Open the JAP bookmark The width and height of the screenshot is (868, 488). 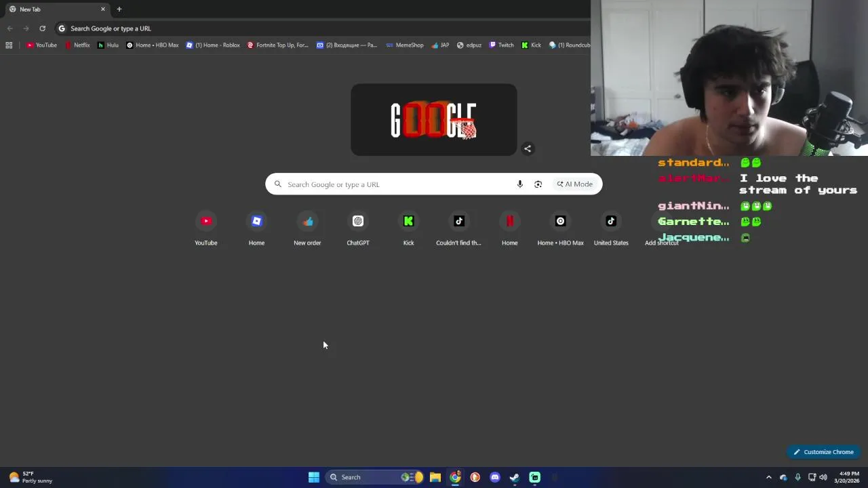pos(440,45)
